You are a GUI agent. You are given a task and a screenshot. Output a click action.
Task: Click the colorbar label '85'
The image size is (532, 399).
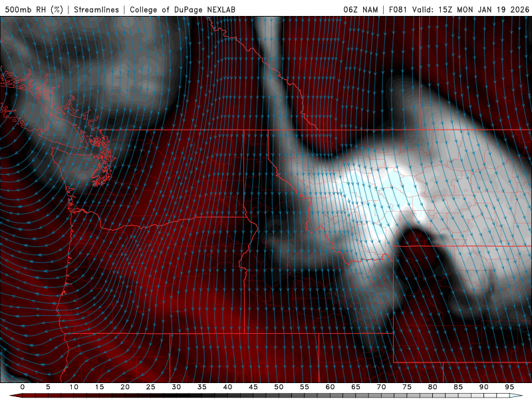[458, 387]
